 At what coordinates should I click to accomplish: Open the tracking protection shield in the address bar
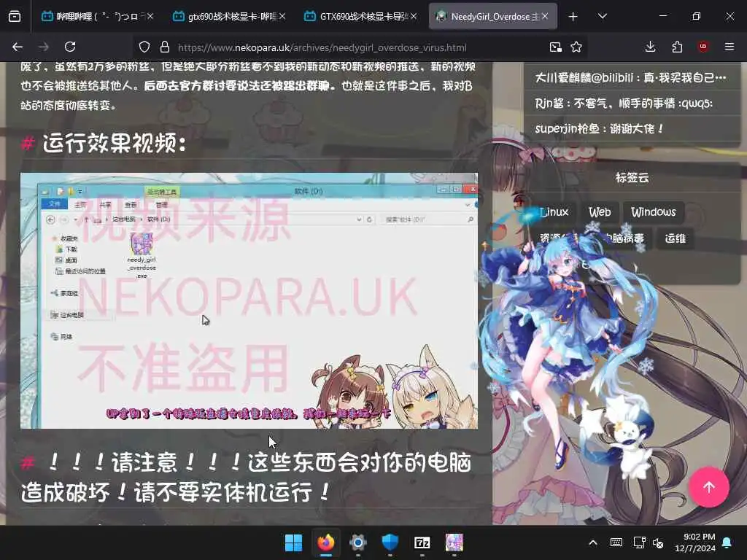click(x=144, y=47)
